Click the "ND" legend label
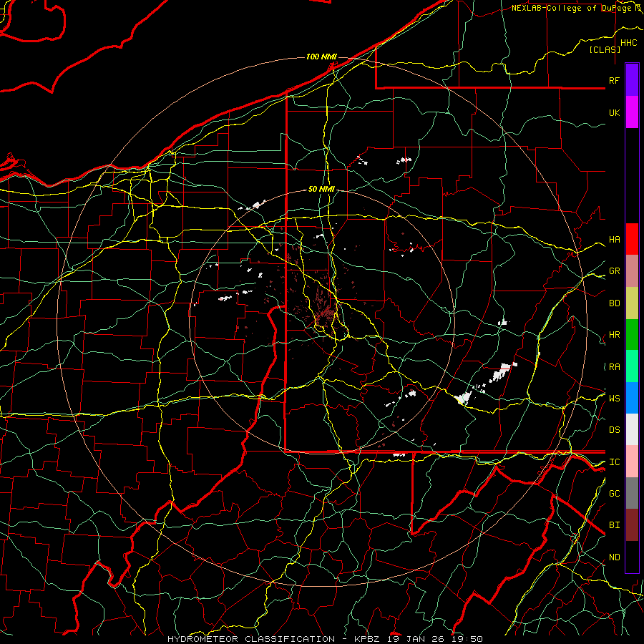Image resolution: width=644 pixels, height=644 pixels. coord(614,557)
